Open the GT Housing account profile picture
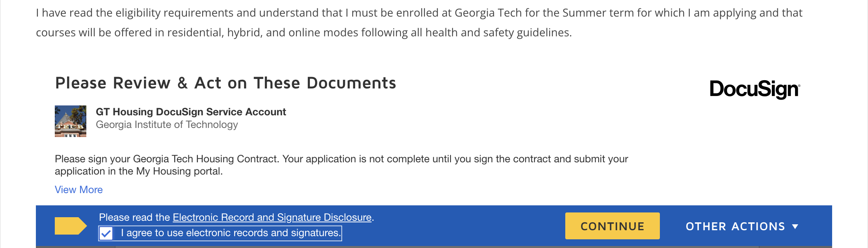The image size is (868, 248). 71,121
